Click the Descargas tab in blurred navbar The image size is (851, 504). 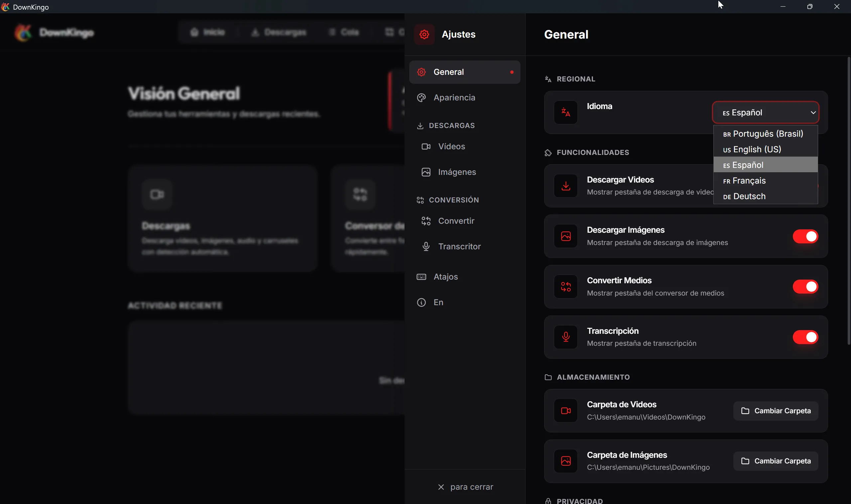pyautogui.click(x=279, y=32)
